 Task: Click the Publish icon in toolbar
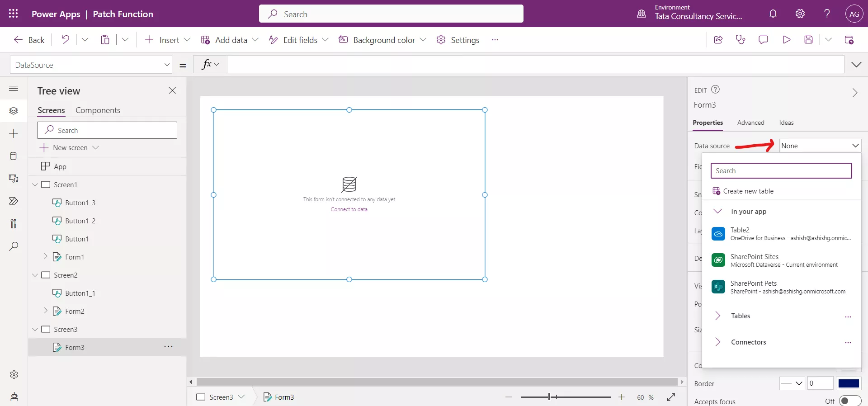[849, 40]
